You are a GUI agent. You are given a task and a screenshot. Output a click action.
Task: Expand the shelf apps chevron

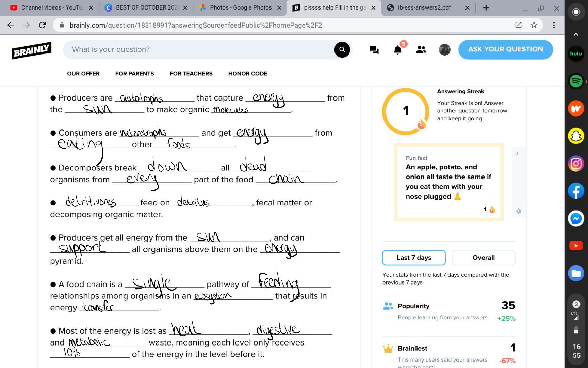[576, 34]
